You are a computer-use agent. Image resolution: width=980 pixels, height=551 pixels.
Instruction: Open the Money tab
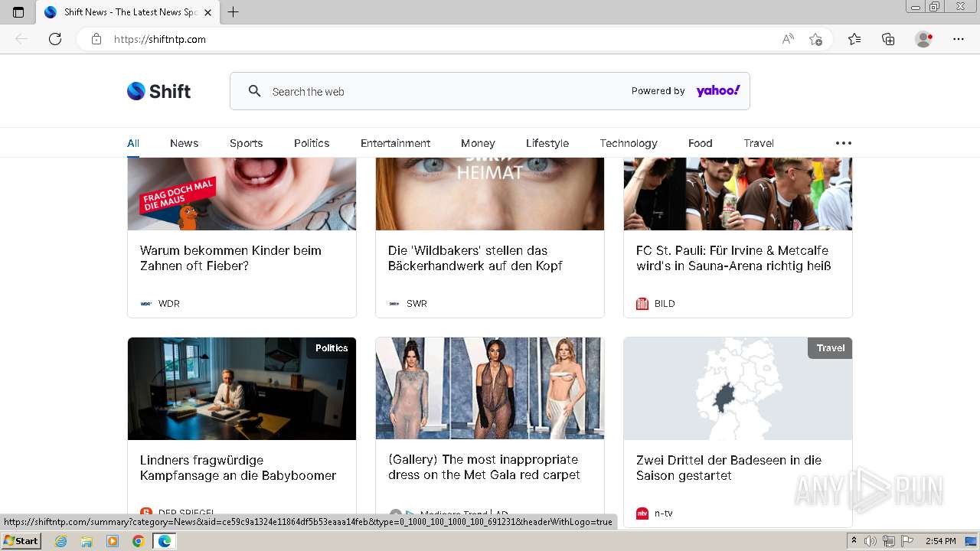coord(478,143)
